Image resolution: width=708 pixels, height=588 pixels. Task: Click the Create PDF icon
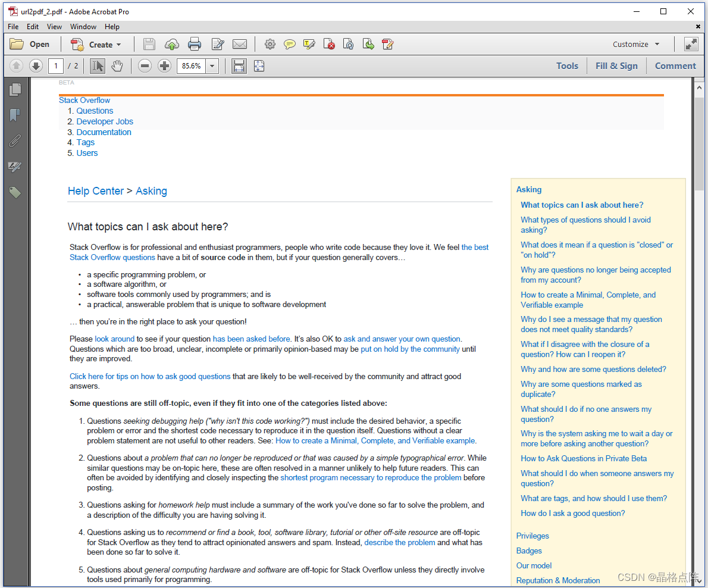click(x=77, y=44)
